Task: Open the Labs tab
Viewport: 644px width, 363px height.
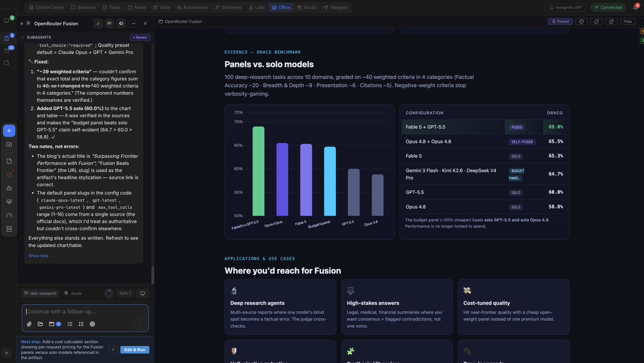Action: [257, 8]
